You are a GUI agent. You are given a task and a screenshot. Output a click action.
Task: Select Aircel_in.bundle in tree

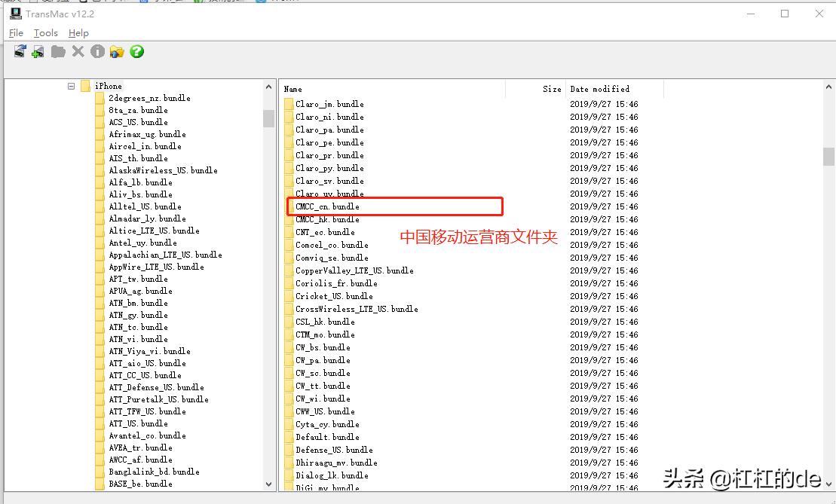click(x=145, y=146)
